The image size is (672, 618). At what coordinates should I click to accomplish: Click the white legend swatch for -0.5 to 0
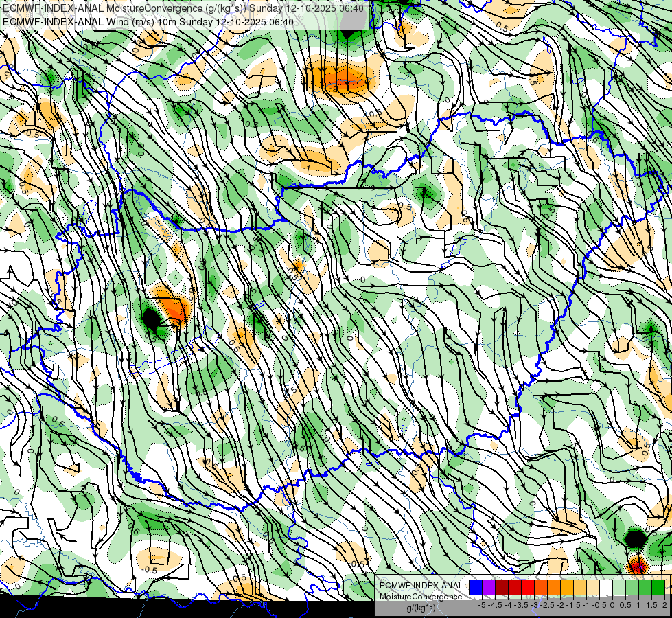[606, 588]
